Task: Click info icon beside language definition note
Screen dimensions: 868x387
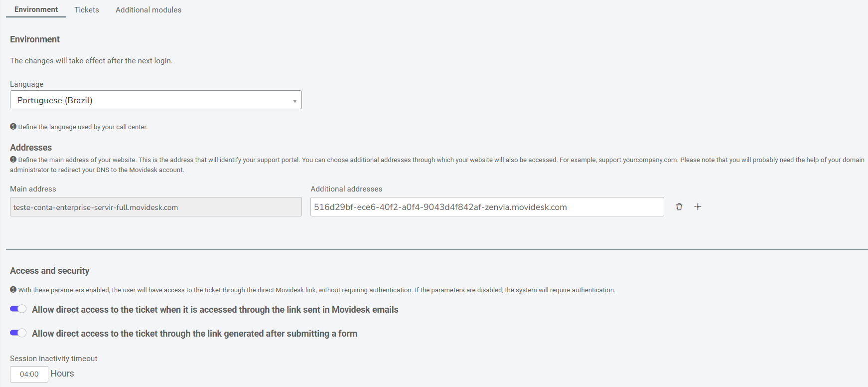Action: pos(13,127)
